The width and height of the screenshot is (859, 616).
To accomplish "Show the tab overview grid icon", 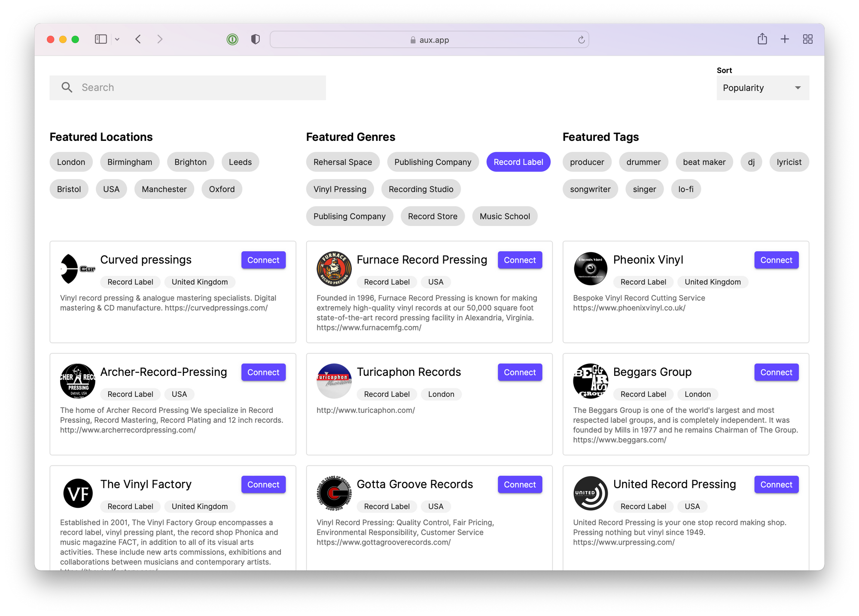I will 807,39.
